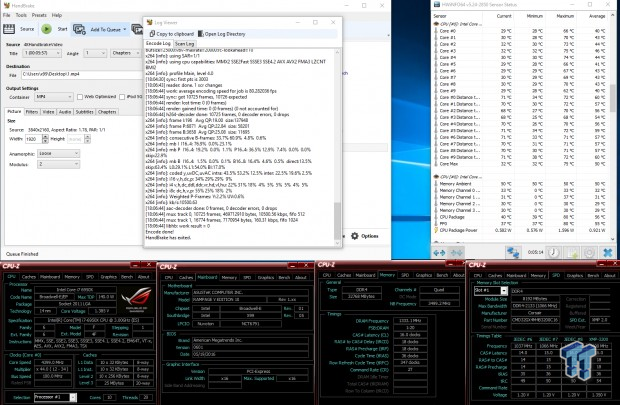Screen dimensions: 620x405
Task: Open the Modulus dropdown
Action: point(59,164)
